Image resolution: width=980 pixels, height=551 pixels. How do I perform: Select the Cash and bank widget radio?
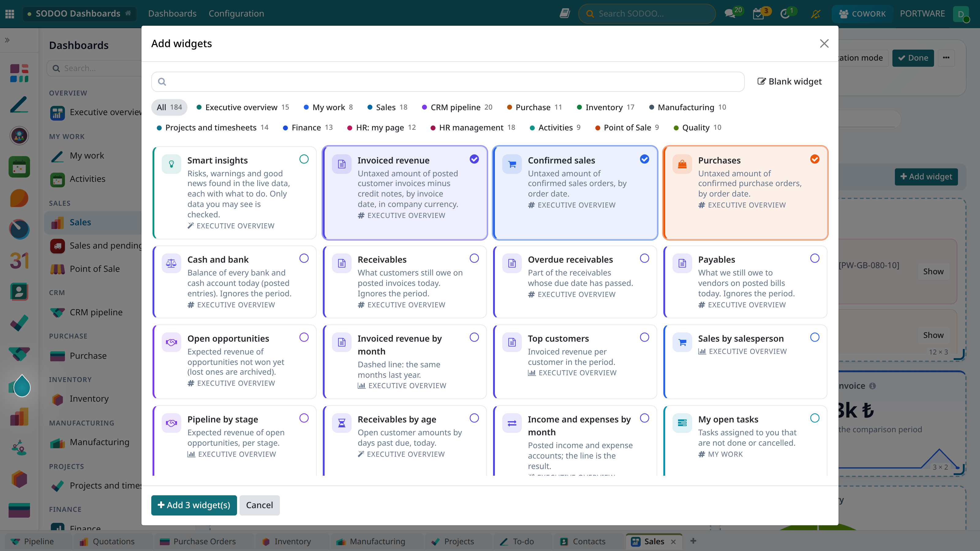(304, 258)
